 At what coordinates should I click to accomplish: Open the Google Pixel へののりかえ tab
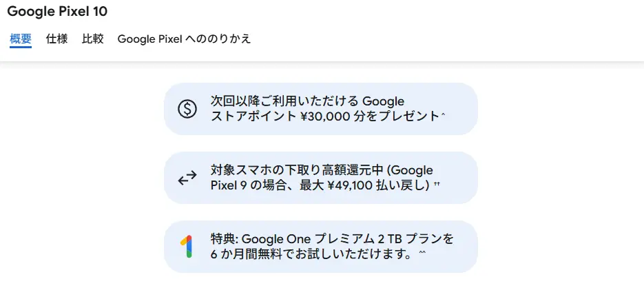pos(184,39)
